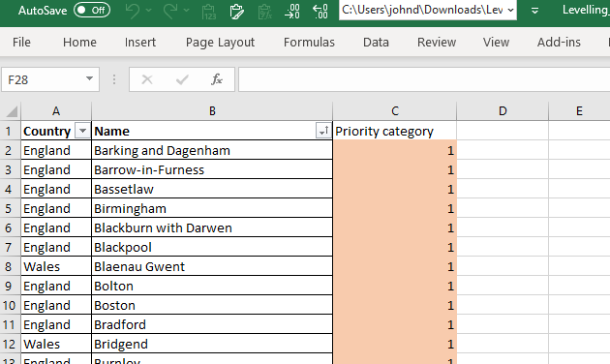Click priority value 1 for Bolton

394,287
